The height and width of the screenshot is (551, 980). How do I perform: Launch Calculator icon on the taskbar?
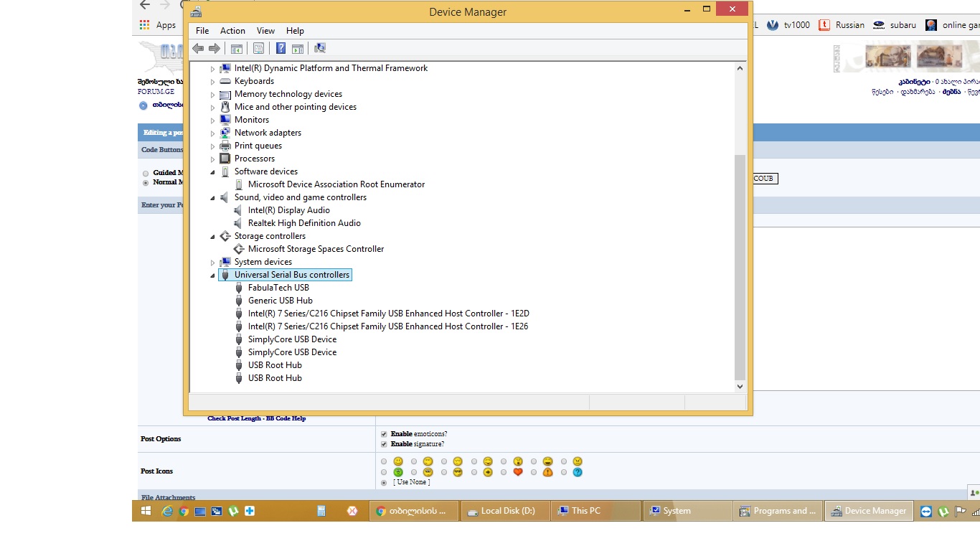pyautogui.click(x=321, y=511)
